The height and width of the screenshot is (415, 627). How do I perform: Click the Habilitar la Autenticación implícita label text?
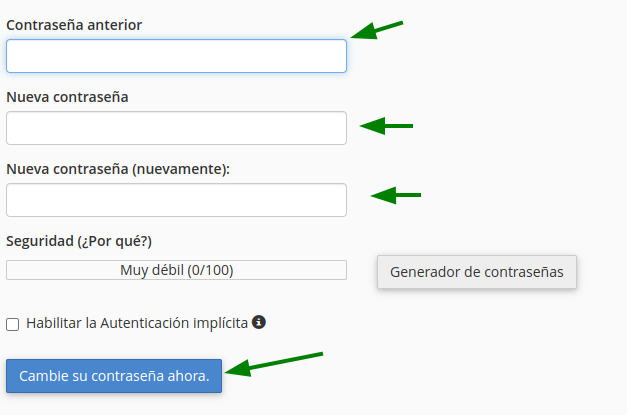[137, 323]
